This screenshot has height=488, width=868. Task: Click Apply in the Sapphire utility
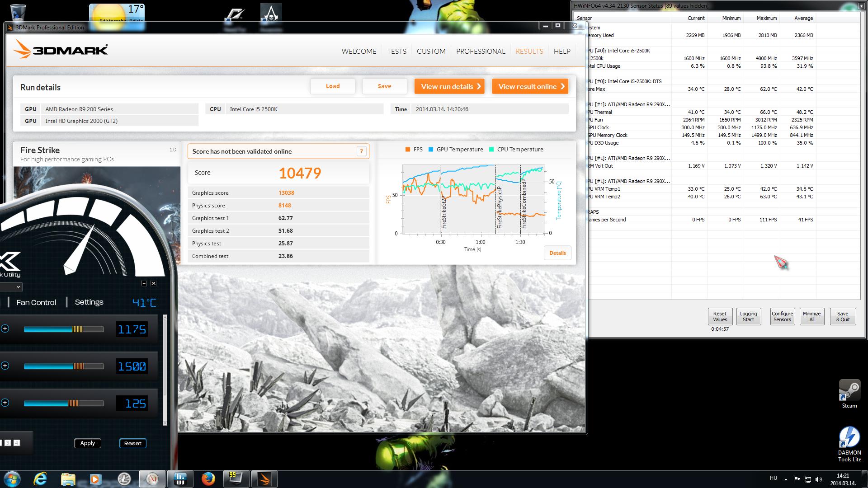(x=87, y=443)
